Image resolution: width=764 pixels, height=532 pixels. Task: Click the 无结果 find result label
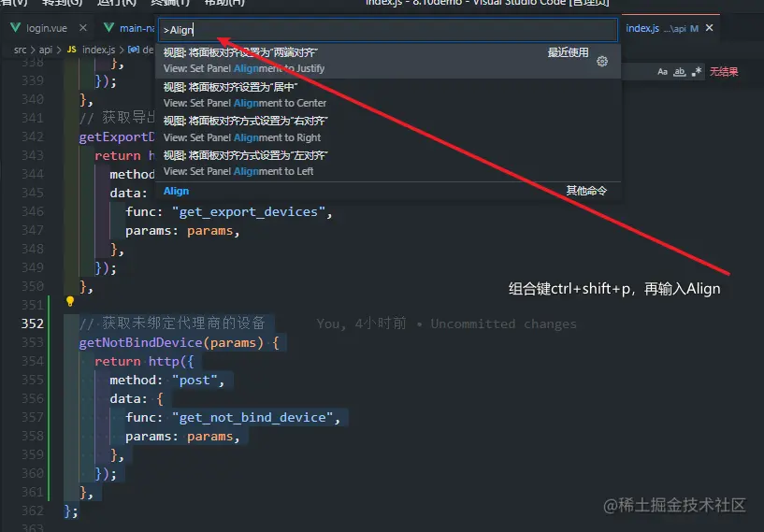[x=724, y=72]
